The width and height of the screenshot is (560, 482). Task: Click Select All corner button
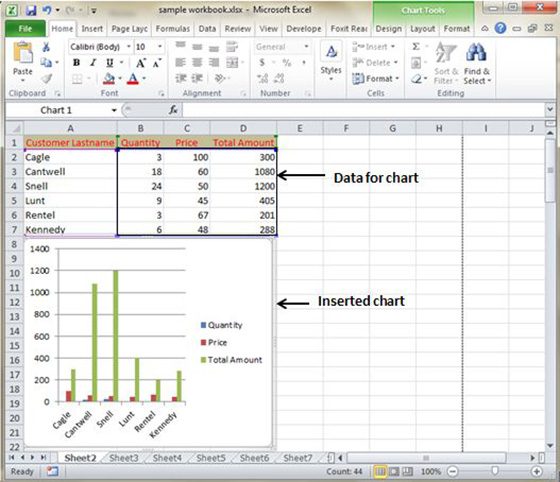pyautogui.click(x=14, y=128)
